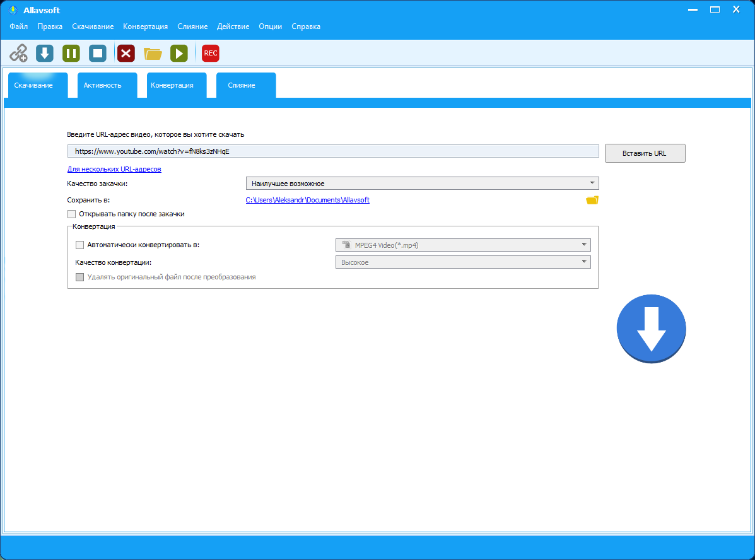Open the 'Высокое' conversion quality dropdown
This screenshot has width=755, height=560.
pos(462,262)
